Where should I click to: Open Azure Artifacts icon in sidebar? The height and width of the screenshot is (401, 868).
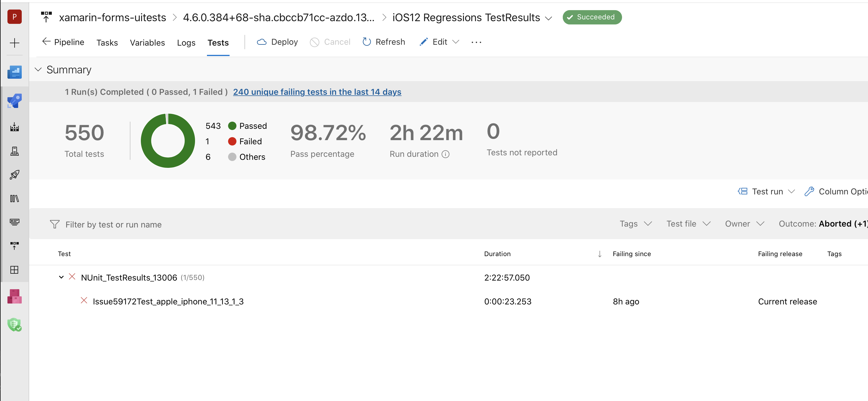15,296
